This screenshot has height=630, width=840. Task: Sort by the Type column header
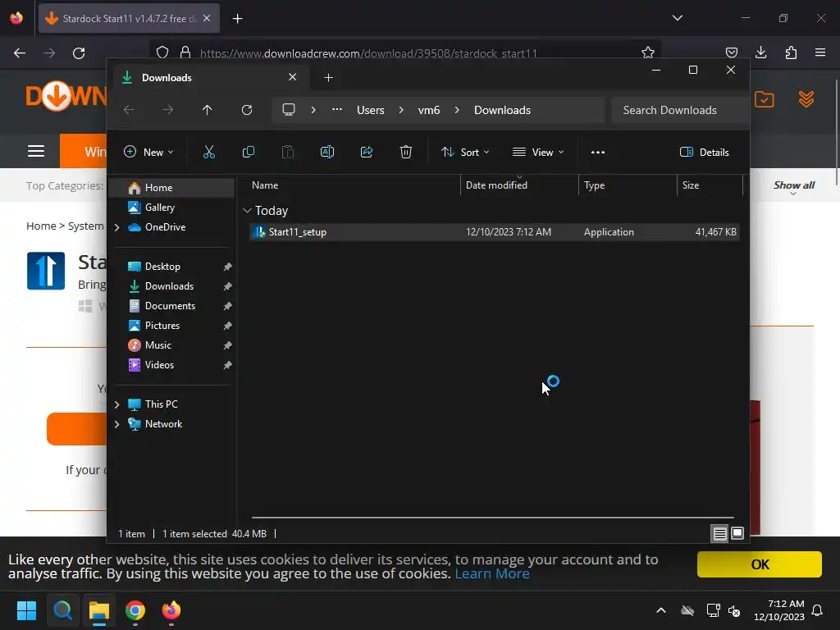tap(628, 185)
